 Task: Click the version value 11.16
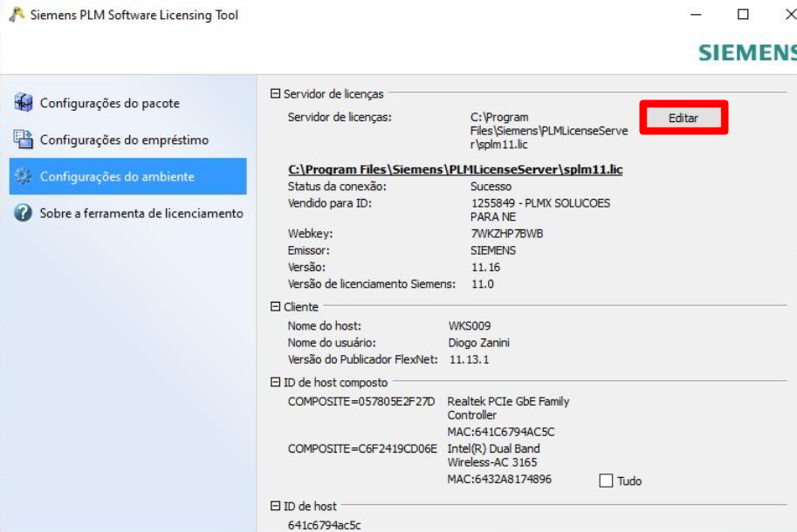[x=485, y=267]
